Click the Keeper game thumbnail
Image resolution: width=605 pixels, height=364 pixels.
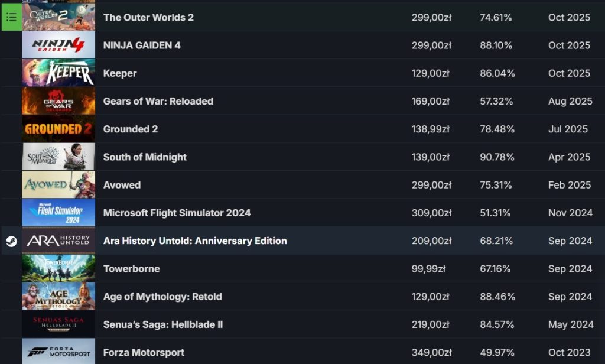[58, 73]
